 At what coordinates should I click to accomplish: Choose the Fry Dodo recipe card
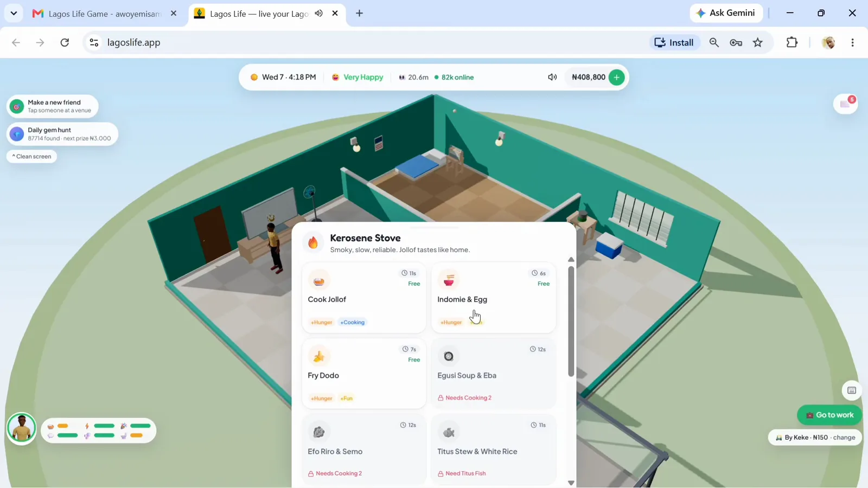tap(364, 374)
